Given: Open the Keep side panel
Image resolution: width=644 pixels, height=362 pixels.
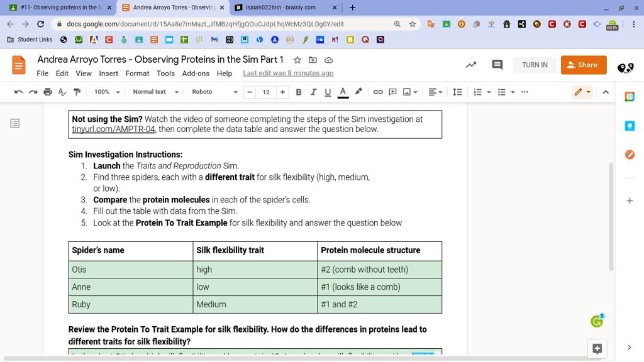Looking at the screenshot, I should [x=630, y=126].
